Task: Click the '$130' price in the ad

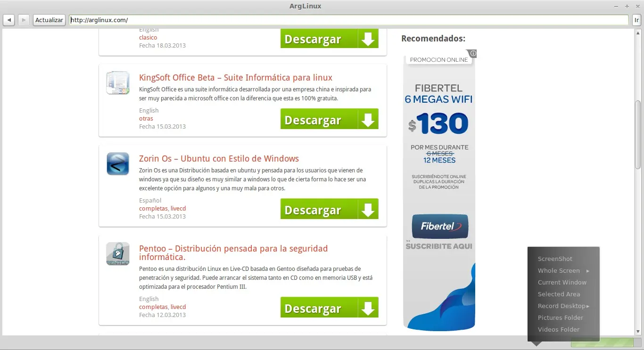Action: point(438,124)
